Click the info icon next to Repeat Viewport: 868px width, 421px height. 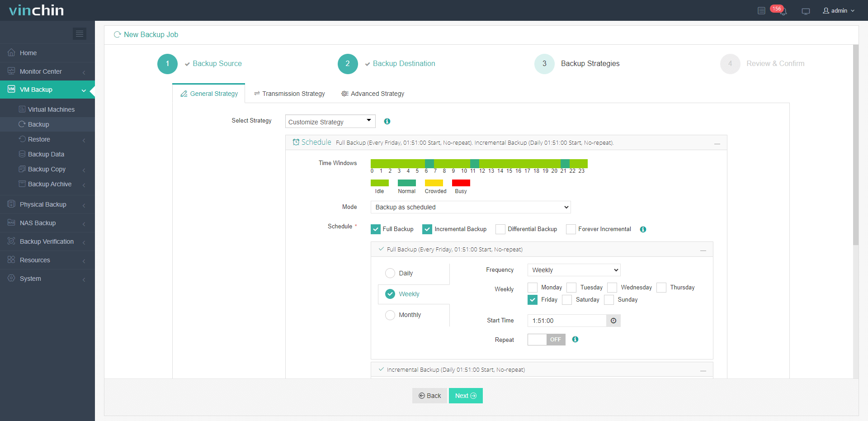[x=575, y=340]
